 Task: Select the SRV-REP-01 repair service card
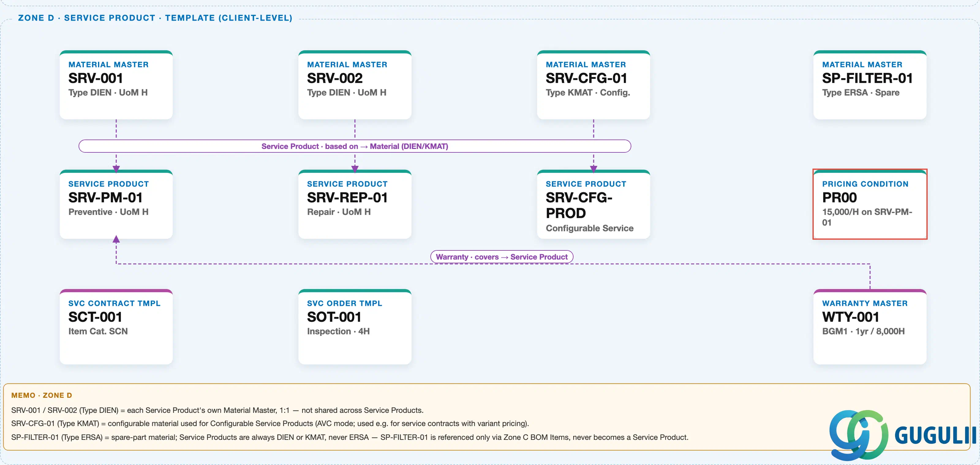tap(355, 204)
